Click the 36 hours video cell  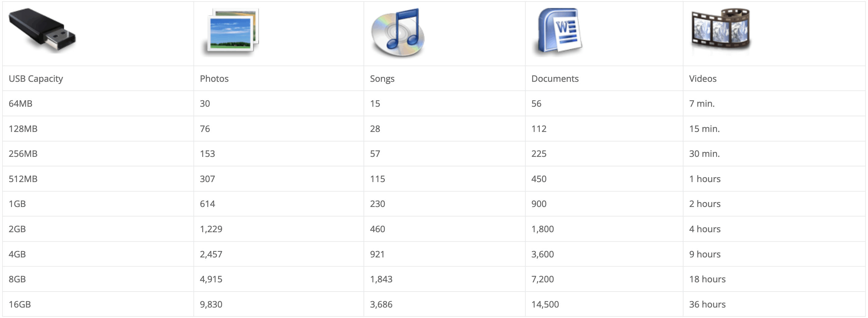[707, 304]
